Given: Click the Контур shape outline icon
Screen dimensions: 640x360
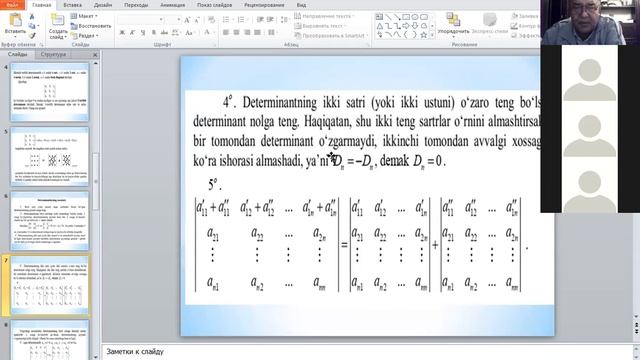Looking at the screenshot, I should click(514, 26).
